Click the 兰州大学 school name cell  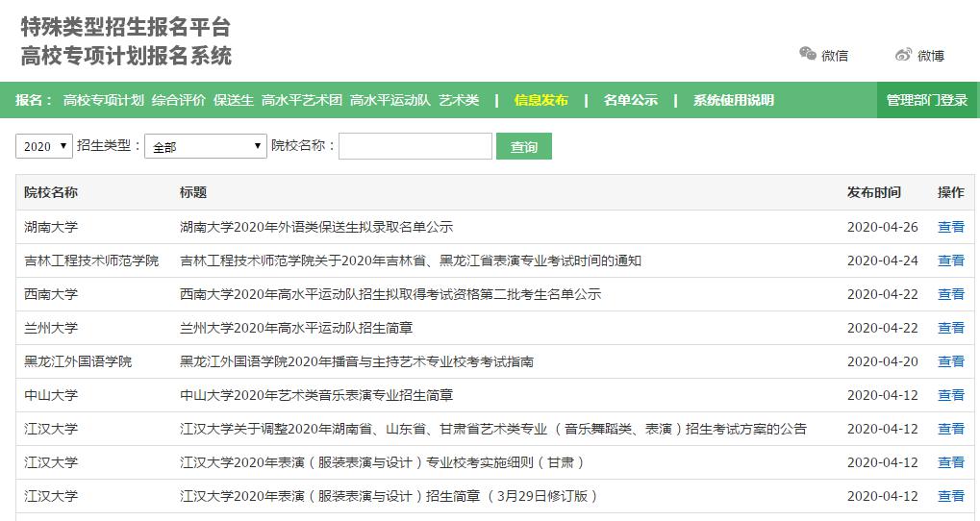point(51,328)
